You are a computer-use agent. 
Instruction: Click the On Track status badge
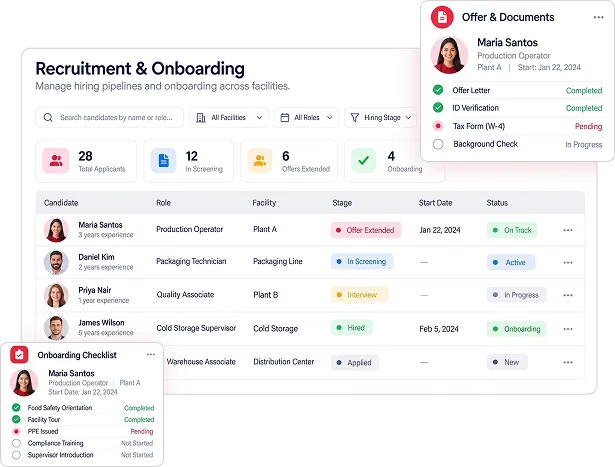[512, 230]
